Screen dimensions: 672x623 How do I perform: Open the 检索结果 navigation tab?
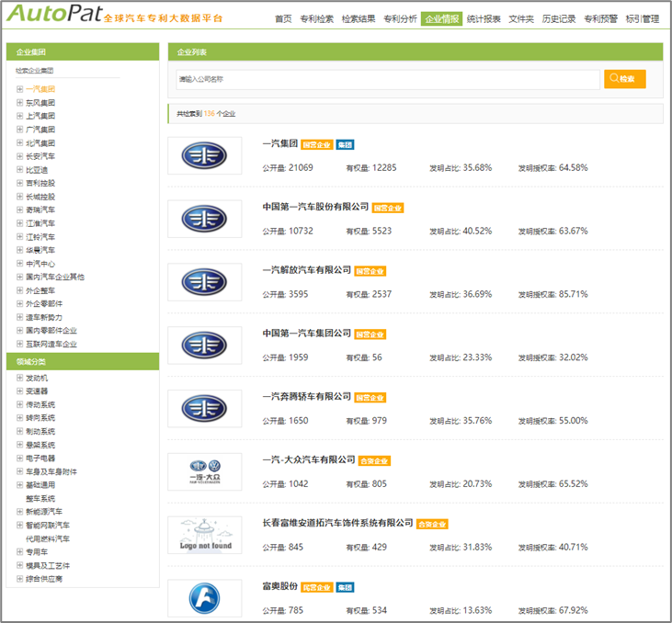359,19
